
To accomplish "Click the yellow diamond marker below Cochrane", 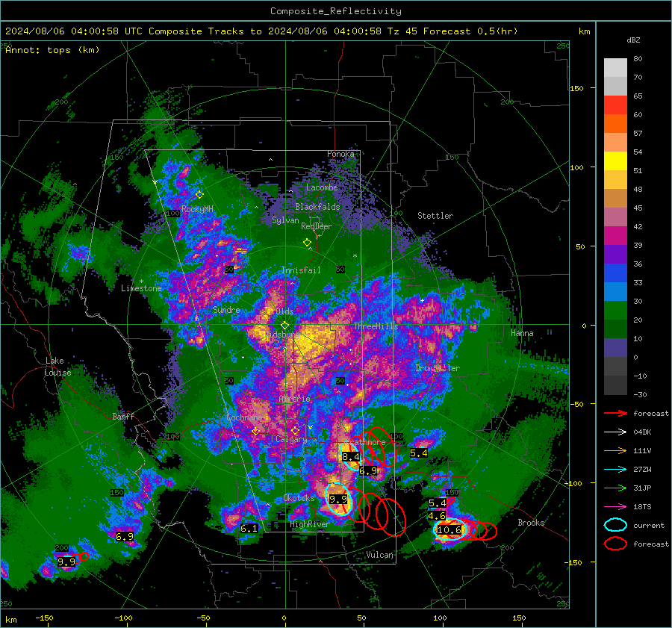I will pyautogui.click(x=255, y=432).
